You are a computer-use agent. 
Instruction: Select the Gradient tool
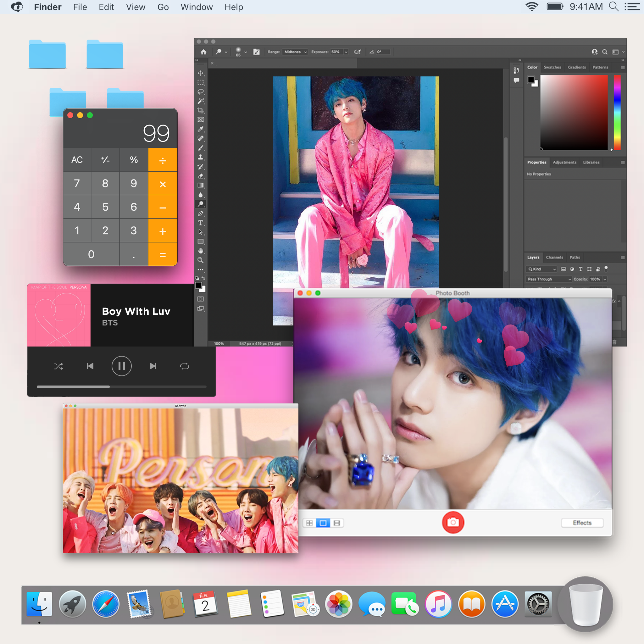pos(200,185)
